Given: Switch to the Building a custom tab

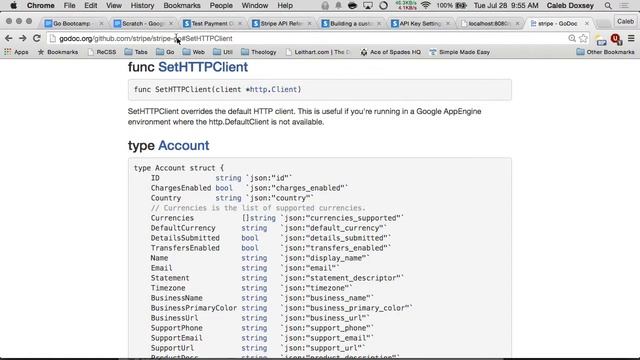Looking at the screenshot, I should (x=350, y=24).
